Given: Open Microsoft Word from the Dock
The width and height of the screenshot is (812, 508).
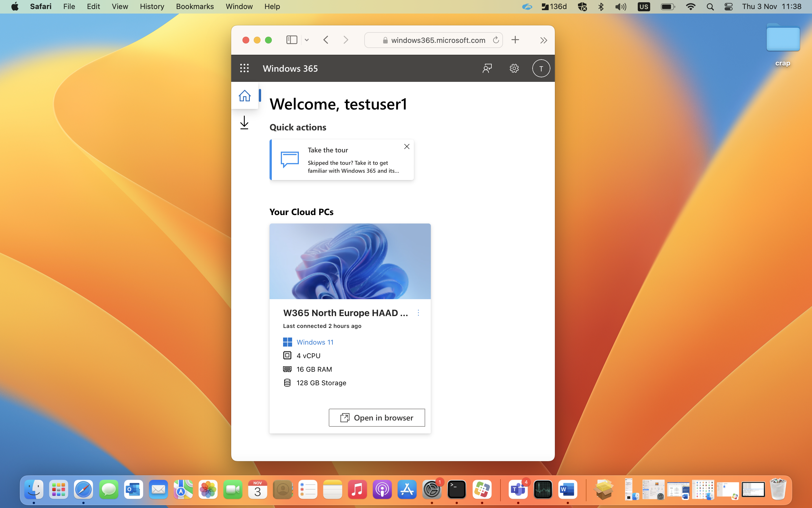Looking at the screenshot, I should [568, 489].
